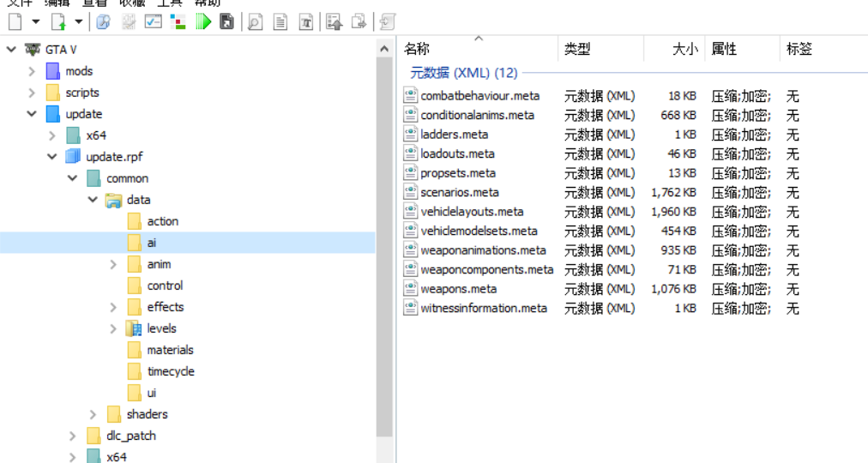
Task: Click the dark package file icon
Action: (x=226, y=22)
